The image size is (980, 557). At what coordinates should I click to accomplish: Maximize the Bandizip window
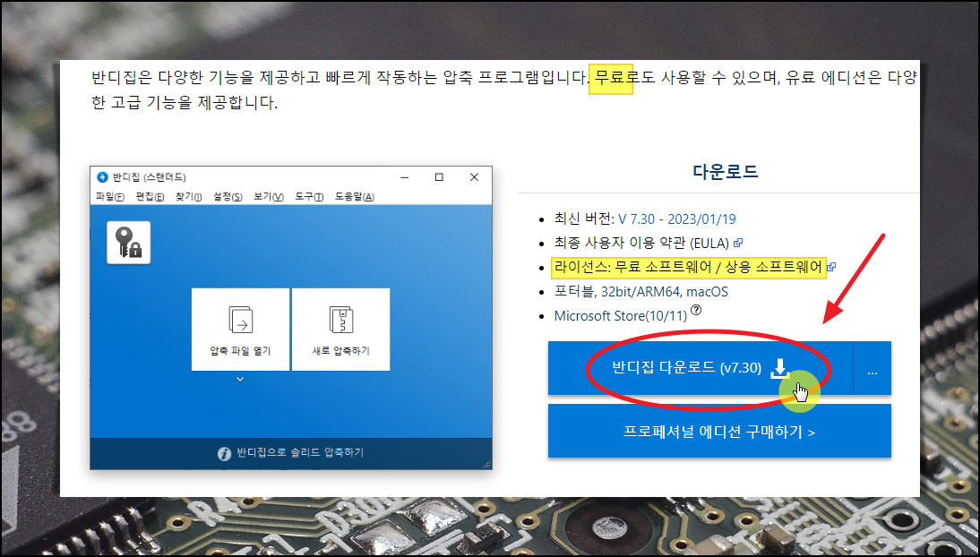(439, 177)
